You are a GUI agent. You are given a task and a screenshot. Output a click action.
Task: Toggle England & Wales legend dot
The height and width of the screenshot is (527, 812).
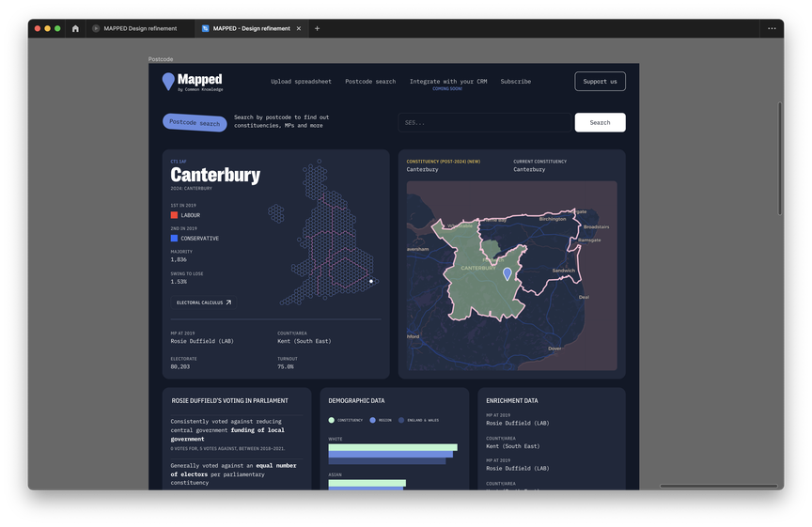(x=400, y=420)
